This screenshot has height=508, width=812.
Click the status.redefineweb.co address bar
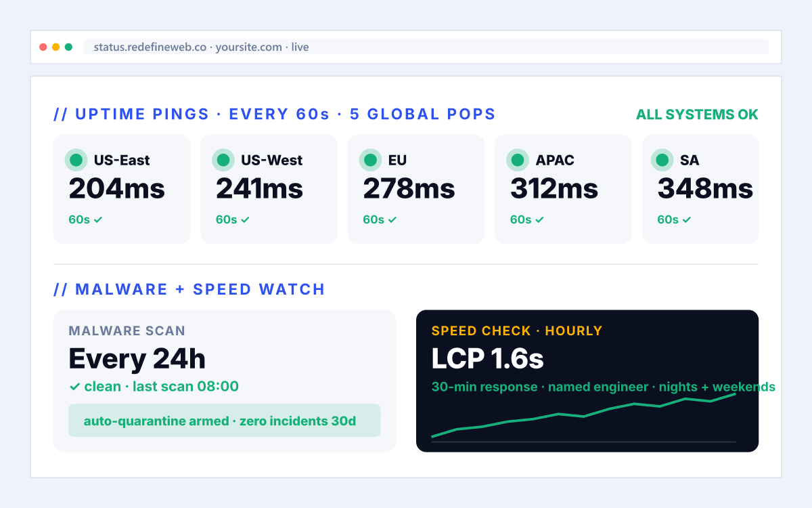coord(426,47)
